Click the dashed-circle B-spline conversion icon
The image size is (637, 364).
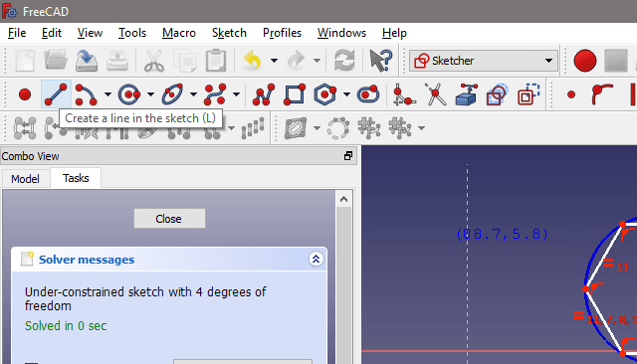coord(338,128)
